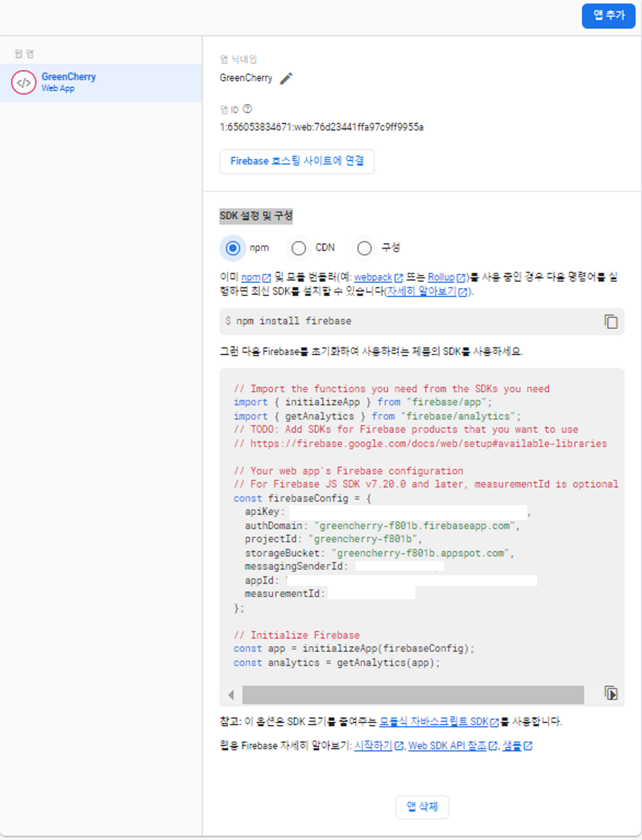Click the app ID value text
Viewport: 642px width, 840px height.
[x=321, y=127]
